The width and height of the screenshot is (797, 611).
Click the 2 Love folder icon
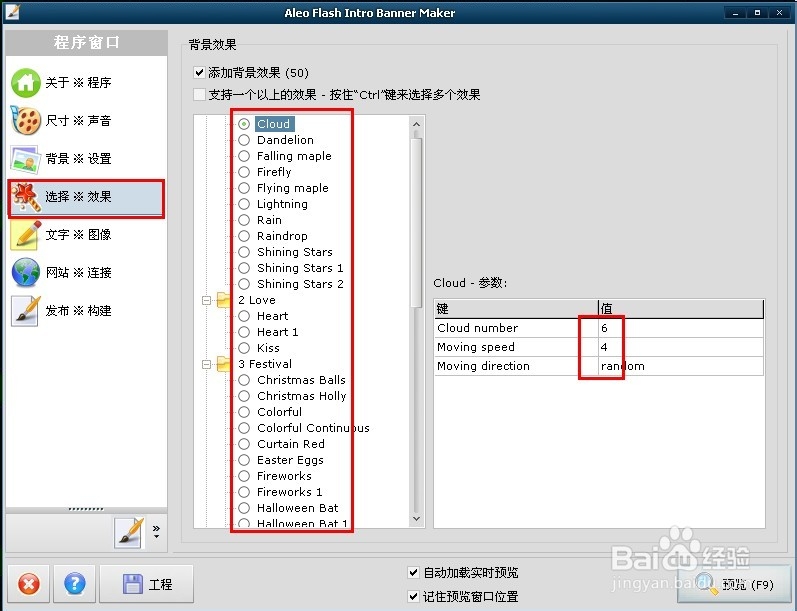(x=223, y=300)
